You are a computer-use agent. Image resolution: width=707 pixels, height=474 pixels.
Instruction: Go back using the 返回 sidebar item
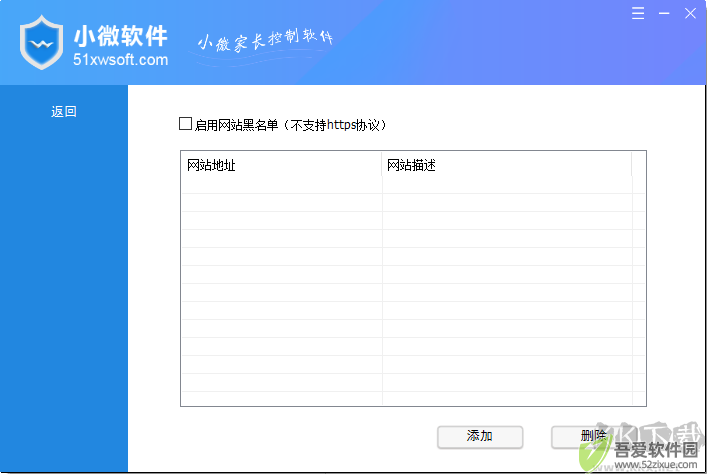64,111
